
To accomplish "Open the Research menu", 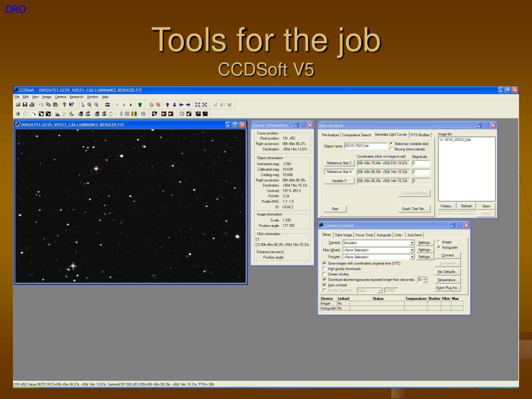I will click(76, 97).
